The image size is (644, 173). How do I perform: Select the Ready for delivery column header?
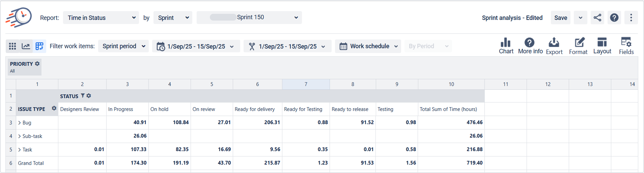pos(257,109)
